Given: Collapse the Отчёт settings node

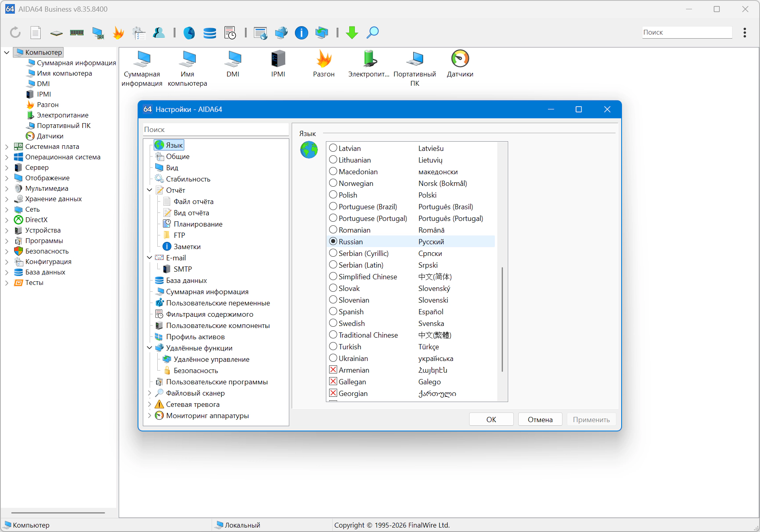Looking at the screenshot, I should tap(150, 190).
